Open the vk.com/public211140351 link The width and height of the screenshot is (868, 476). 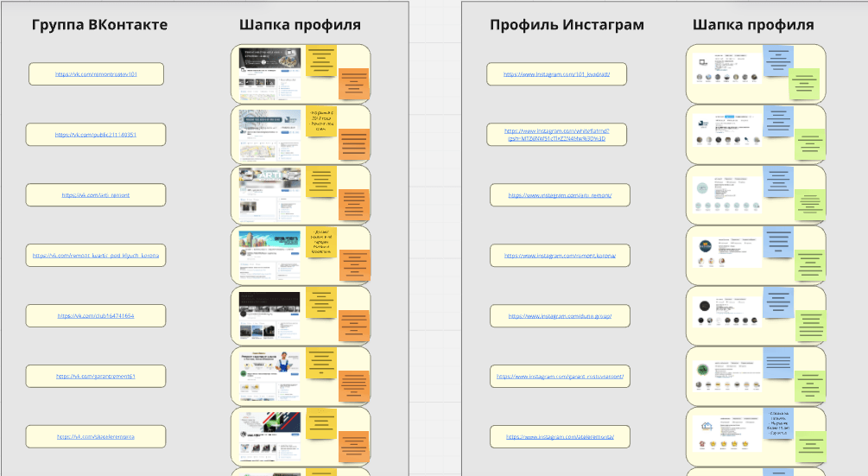coord(96,135)
